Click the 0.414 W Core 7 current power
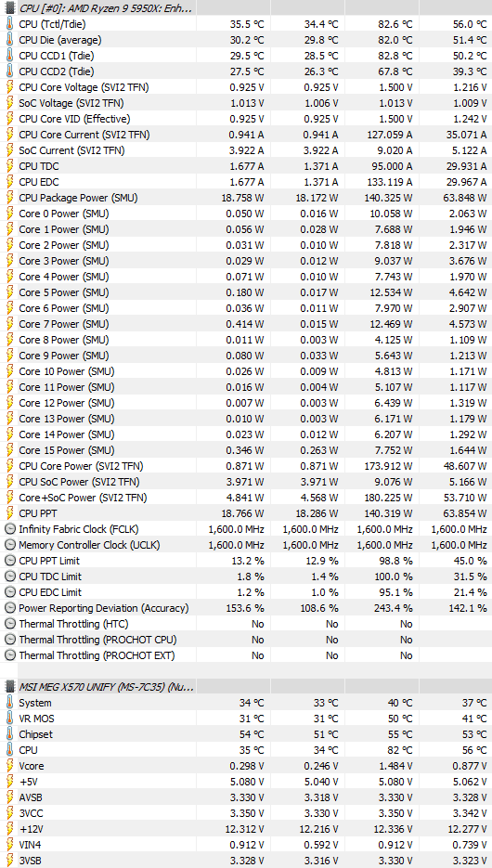 [x=245, y=324]
